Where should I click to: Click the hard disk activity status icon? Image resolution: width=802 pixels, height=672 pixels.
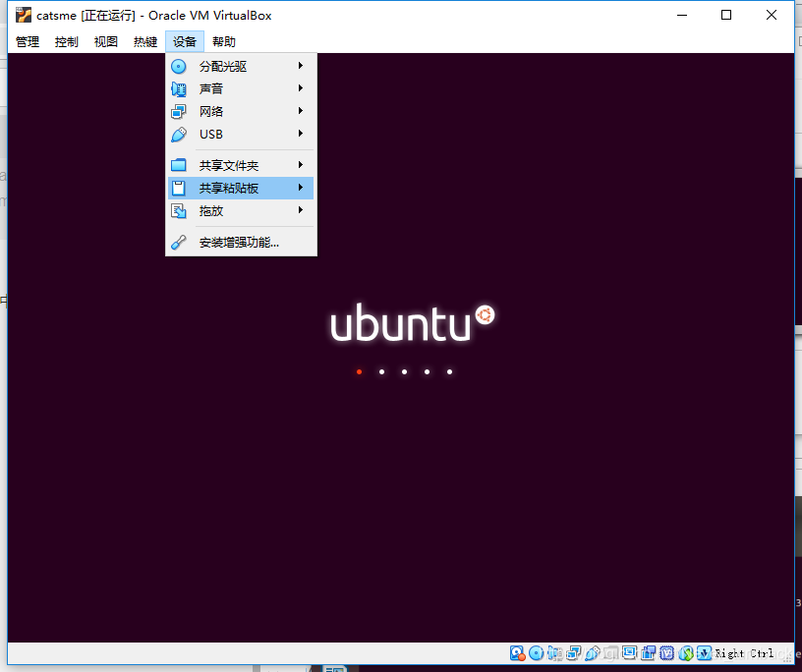click(x=518, y=653)
